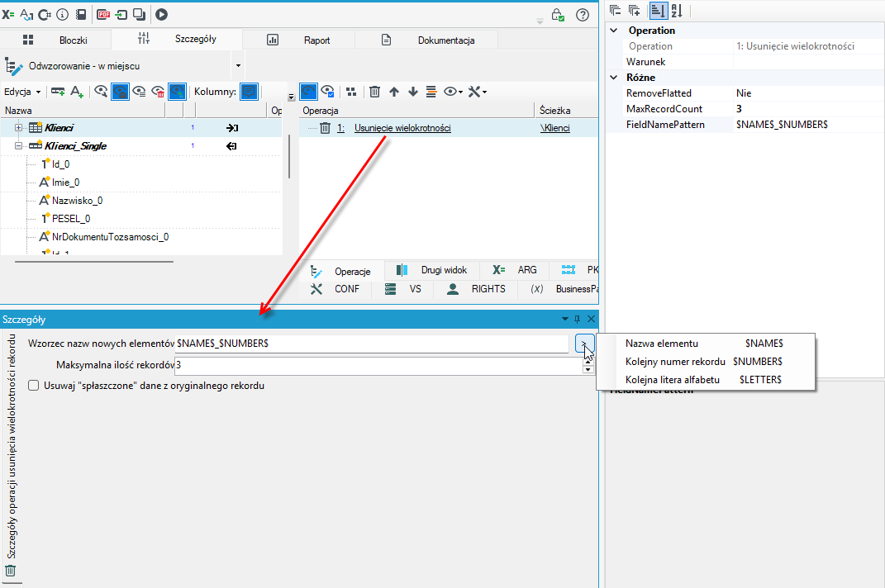885x588 pixels.
Task: Move operation up with the arrow icon
Action: click(394, 92)
